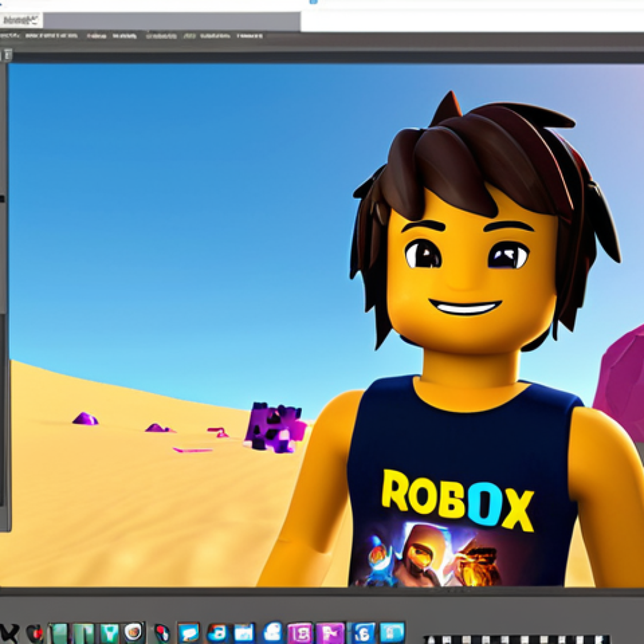The image size is (644, 644).
Task: Open the blue calendar-style taskbar icon
Action: tap(244, 633)
